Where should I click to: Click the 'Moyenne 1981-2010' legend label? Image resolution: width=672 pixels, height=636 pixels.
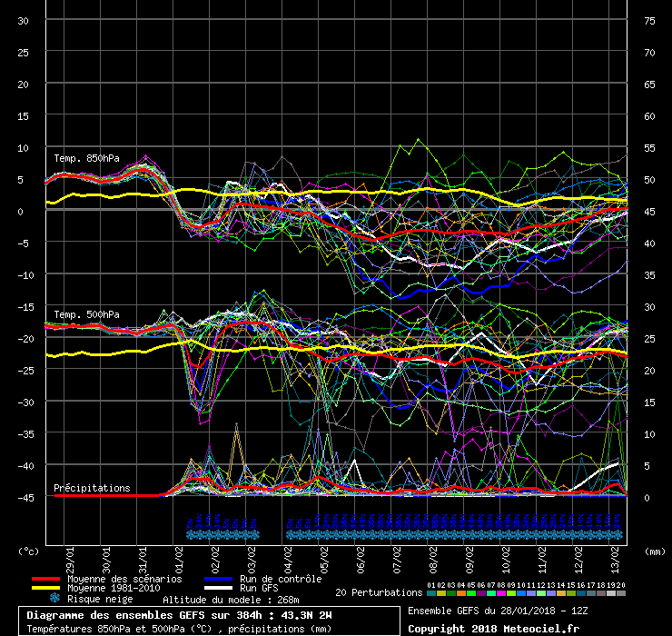pyautogui.click(x=114, y=588)
